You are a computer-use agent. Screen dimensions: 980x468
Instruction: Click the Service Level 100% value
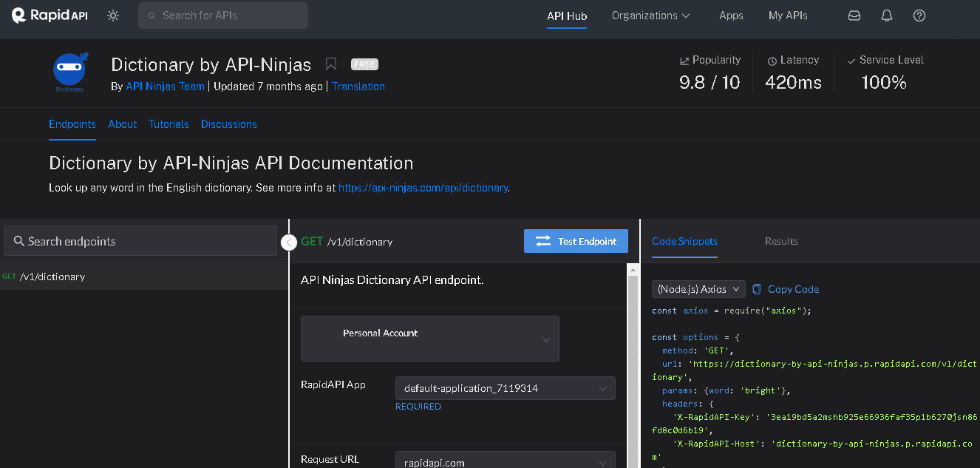[884, 82]
